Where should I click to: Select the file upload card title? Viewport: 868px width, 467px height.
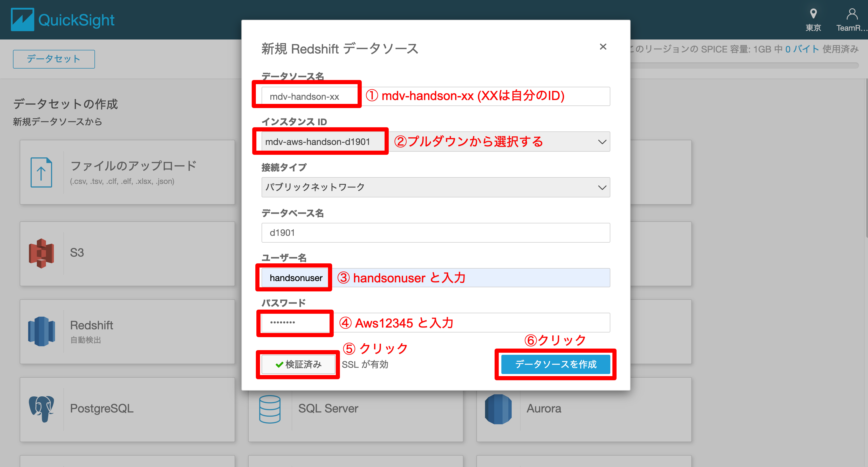pos(133,166)
